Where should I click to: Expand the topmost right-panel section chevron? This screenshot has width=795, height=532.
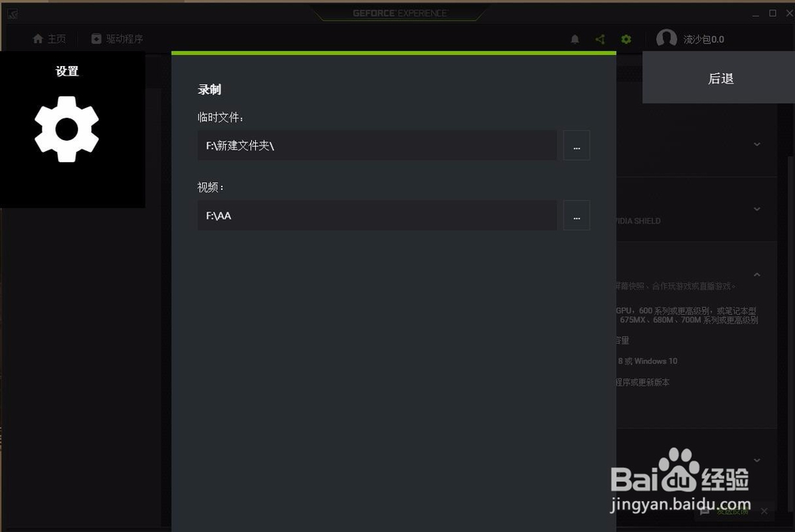(x=755, y=144)
